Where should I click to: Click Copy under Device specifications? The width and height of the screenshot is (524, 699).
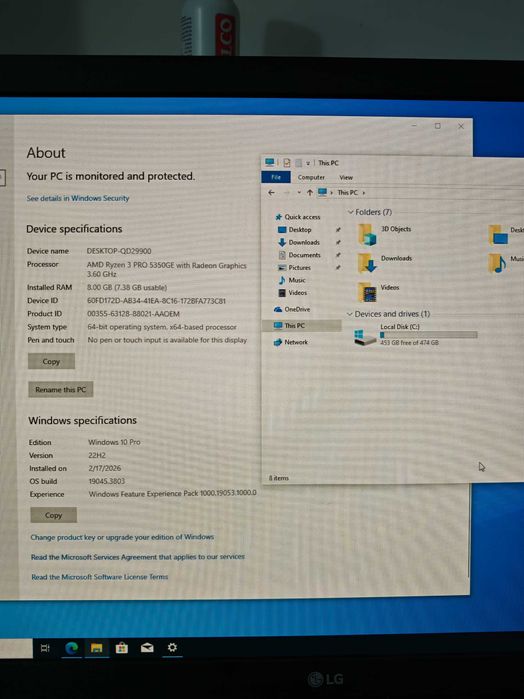point(51,362)
